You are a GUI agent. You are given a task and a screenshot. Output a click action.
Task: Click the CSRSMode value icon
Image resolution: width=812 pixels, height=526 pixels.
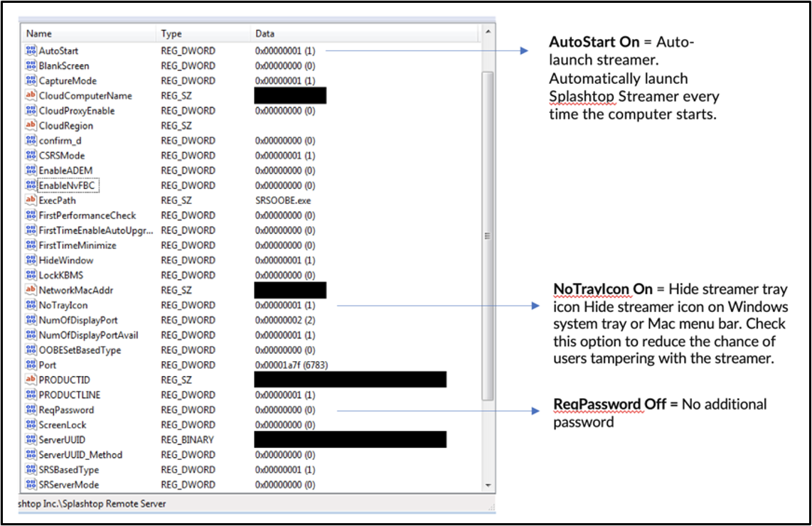31,156
